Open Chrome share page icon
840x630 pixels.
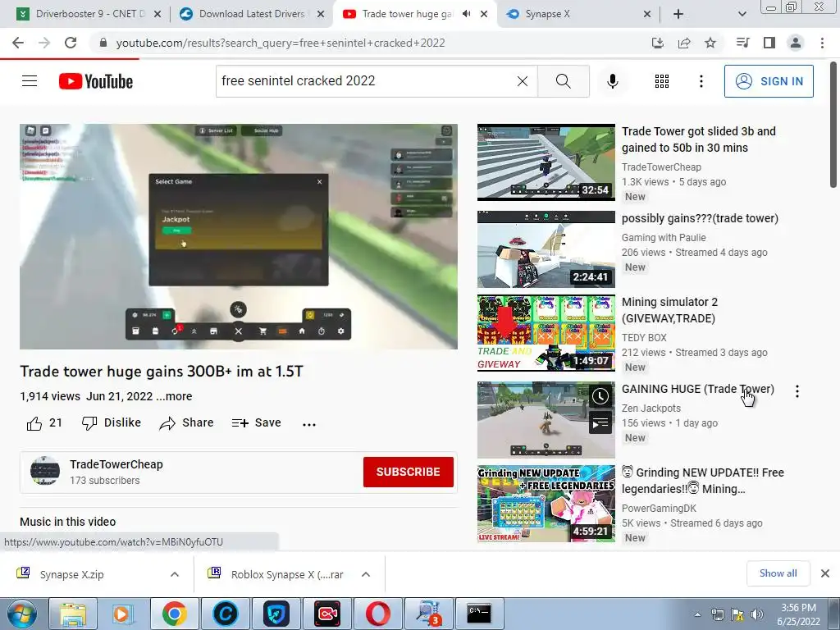[684, 43]
